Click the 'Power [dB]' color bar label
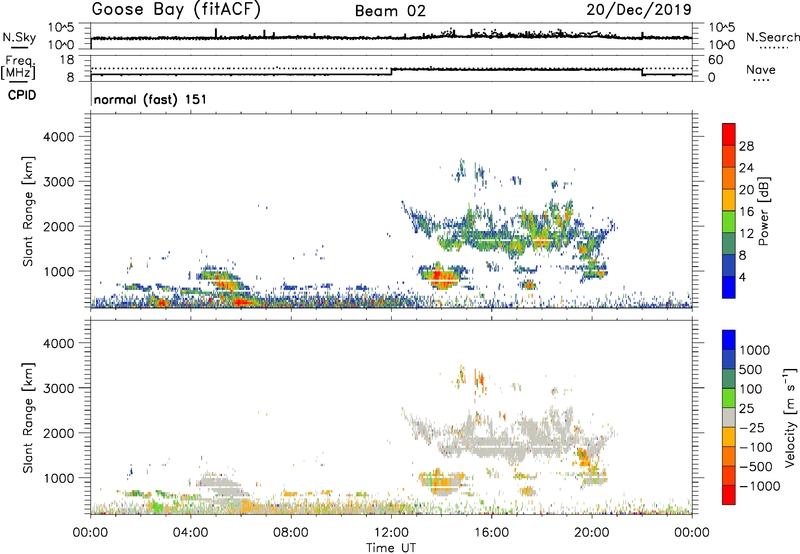 (x=763, y=211)
